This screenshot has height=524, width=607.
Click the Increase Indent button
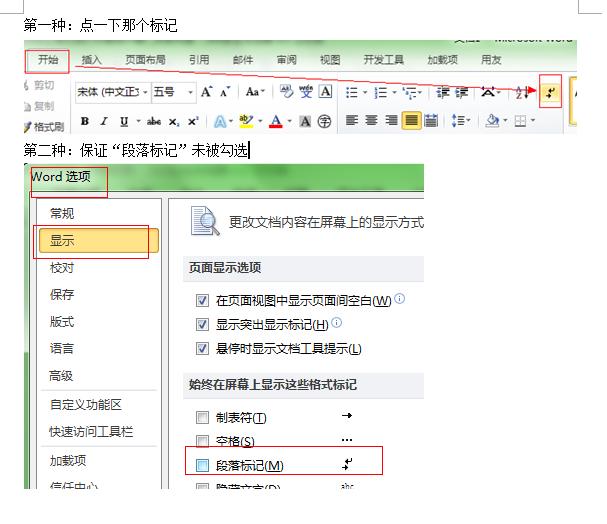[461, 92]
